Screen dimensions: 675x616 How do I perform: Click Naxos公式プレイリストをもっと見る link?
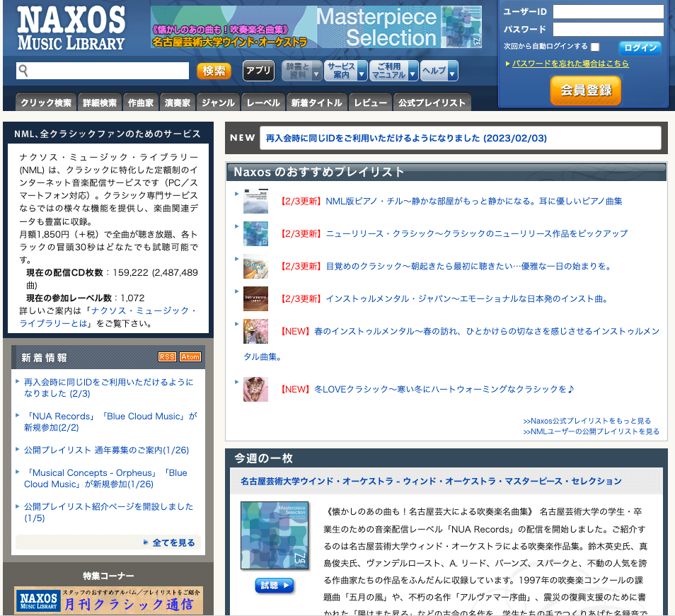(x=587, y=421)
